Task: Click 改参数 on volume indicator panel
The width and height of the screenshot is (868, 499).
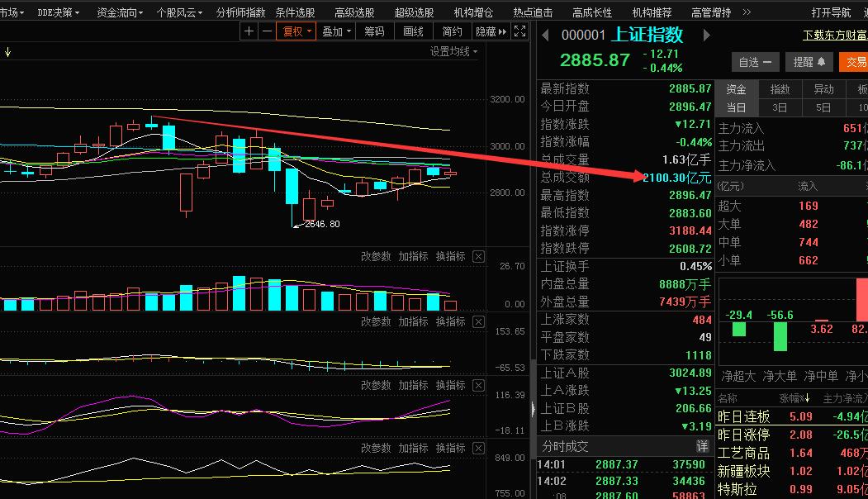Action: pos(376,256)
